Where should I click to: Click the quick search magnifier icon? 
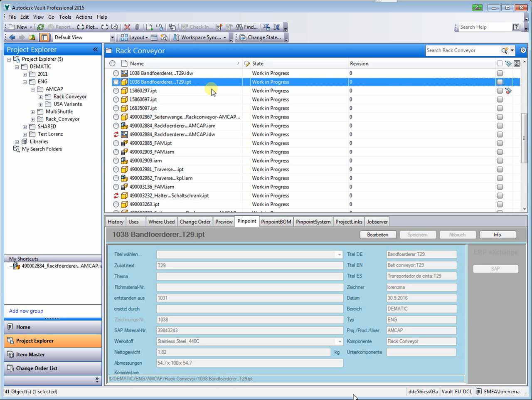click(x=504, y=50)
